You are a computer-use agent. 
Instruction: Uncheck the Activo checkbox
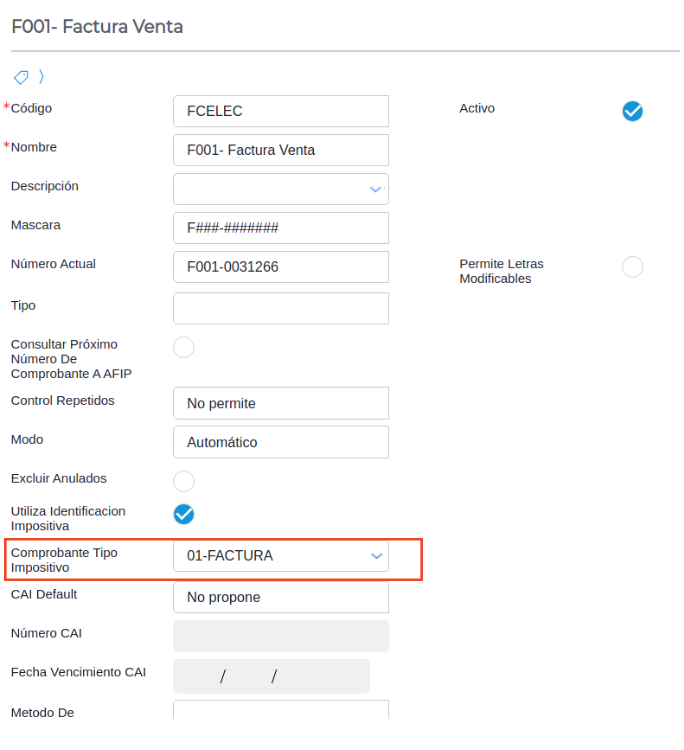click(x=632, y=111)
